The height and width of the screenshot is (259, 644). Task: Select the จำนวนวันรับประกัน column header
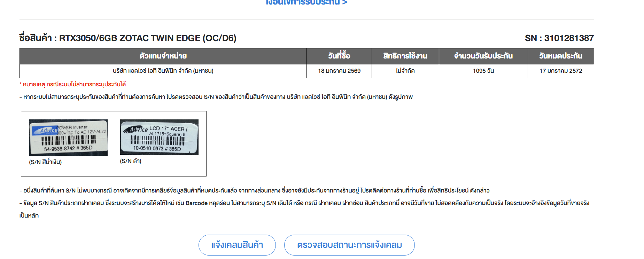click(x=483, y=56)
